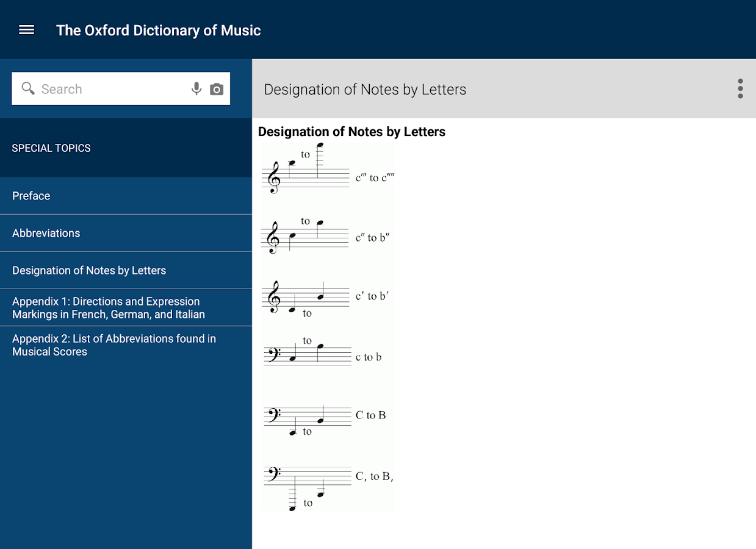
Task: Click The Oxford Dictionary of Music title
Action: tap(159, 30)
